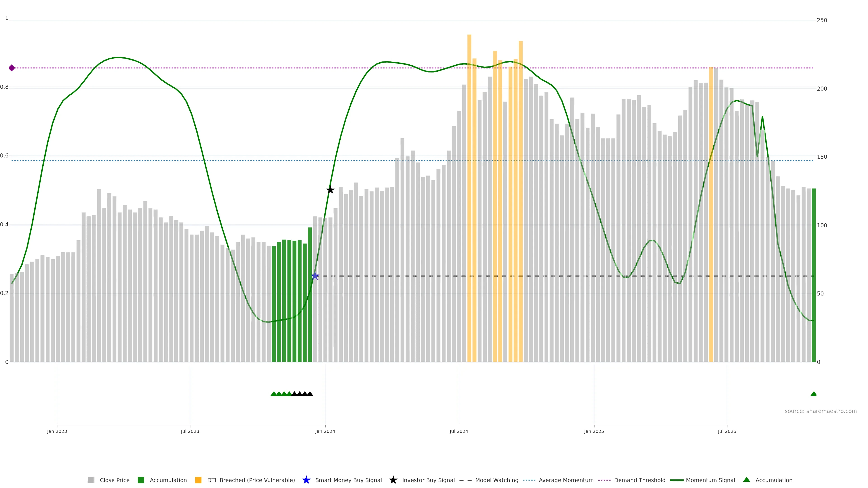Click the orange DTL Breached legend swatch
868x488 pixels.
(198, 480)
